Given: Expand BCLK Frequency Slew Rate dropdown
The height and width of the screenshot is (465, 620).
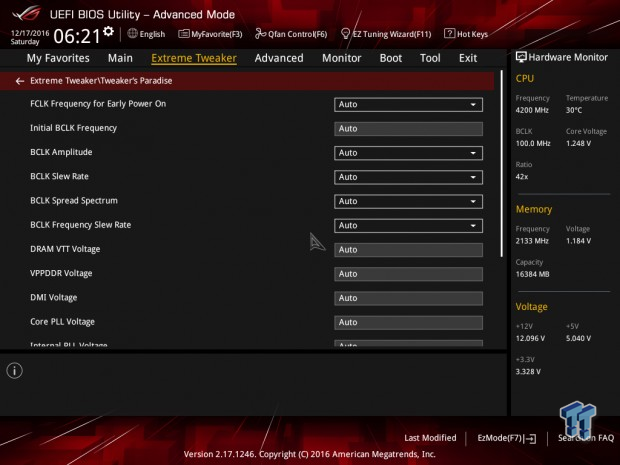Looking at the screenshot, I should (408, 226).
